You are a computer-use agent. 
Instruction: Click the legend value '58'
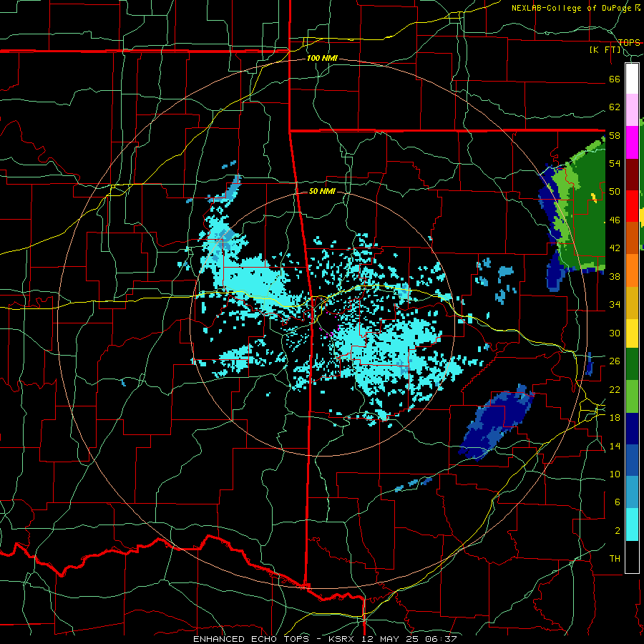[x=615, y=135]
